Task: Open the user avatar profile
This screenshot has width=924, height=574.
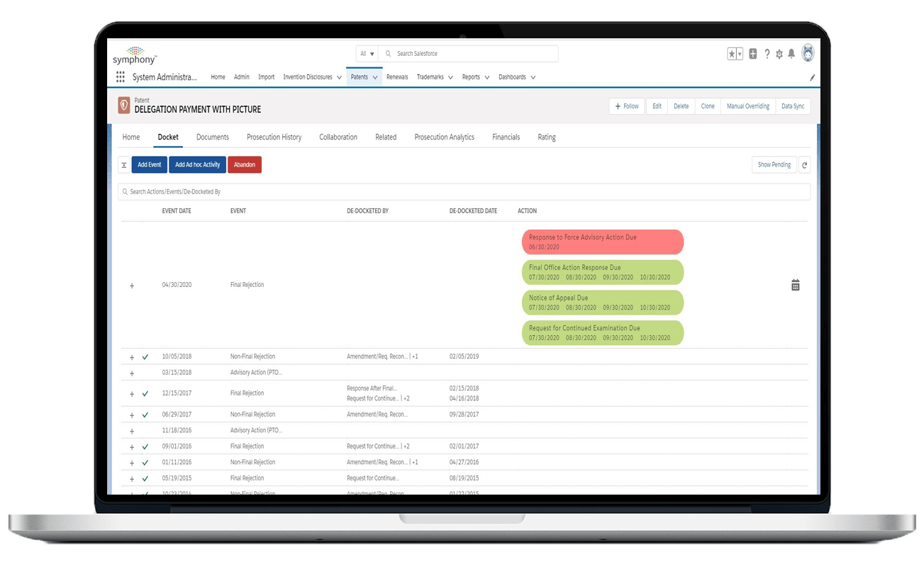Action: [808, 53]
